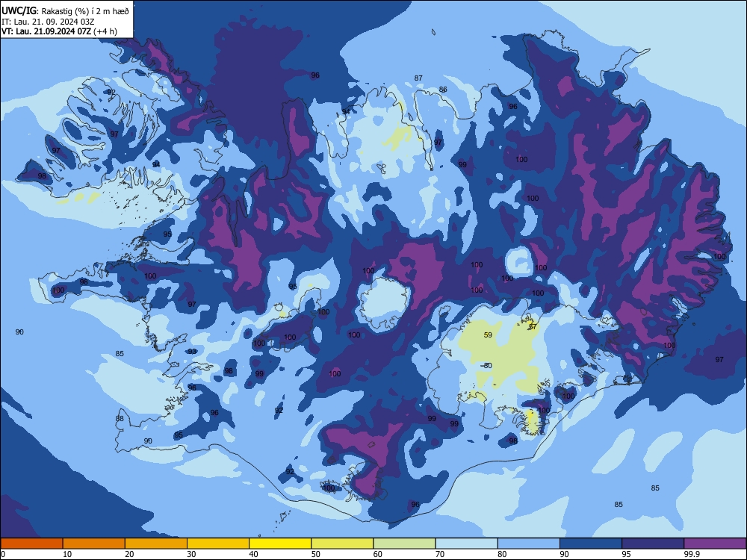Click the pale yellow 50–60 legend swatch

pos(342,544)
